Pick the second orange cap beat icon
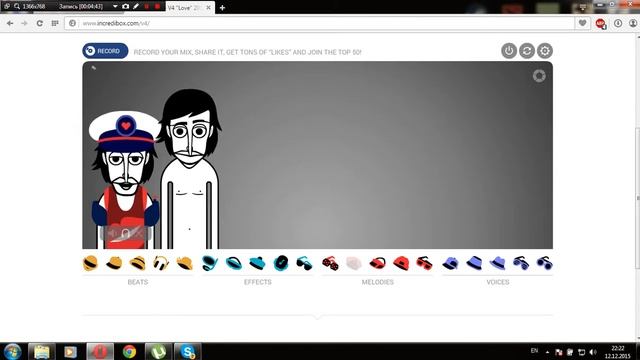 pyautogui.click(x=114, y=263)
